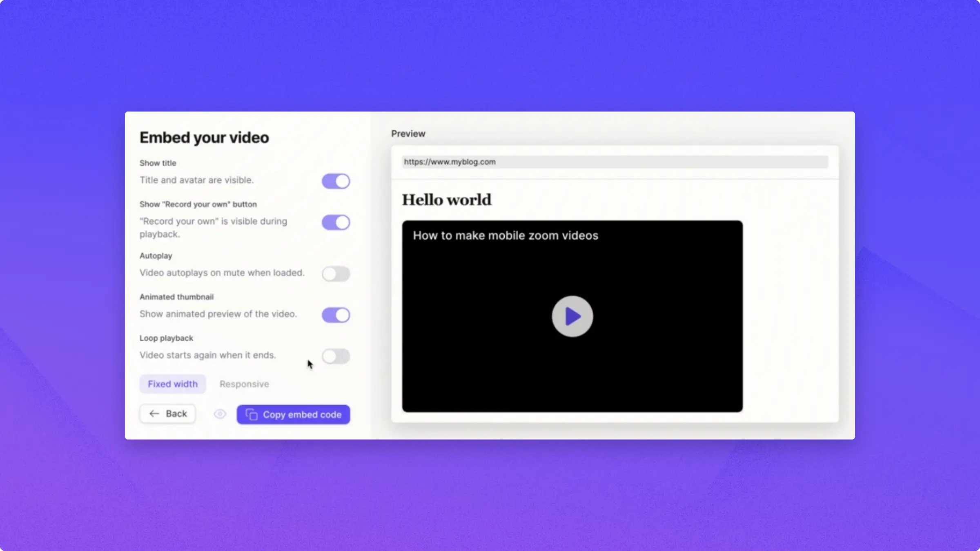The height and width of the screenshot is (551, 980).
Task: Click the Autoplay description text
Action: tap(222, 273)
